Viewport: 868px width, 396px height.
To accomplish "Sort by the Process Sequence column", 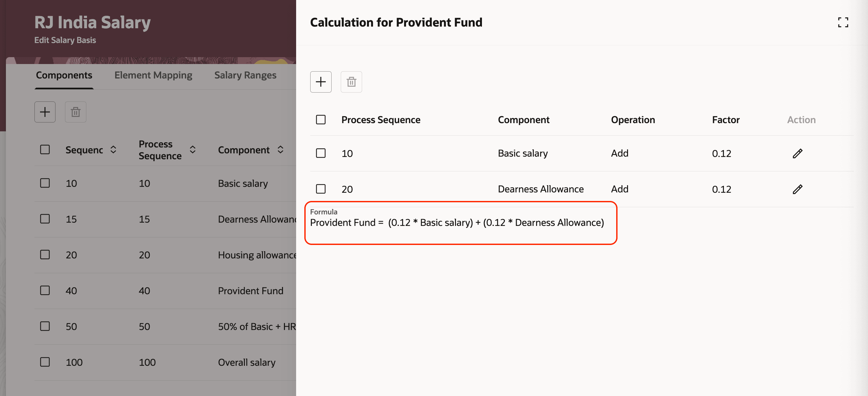I will point(193,150).
